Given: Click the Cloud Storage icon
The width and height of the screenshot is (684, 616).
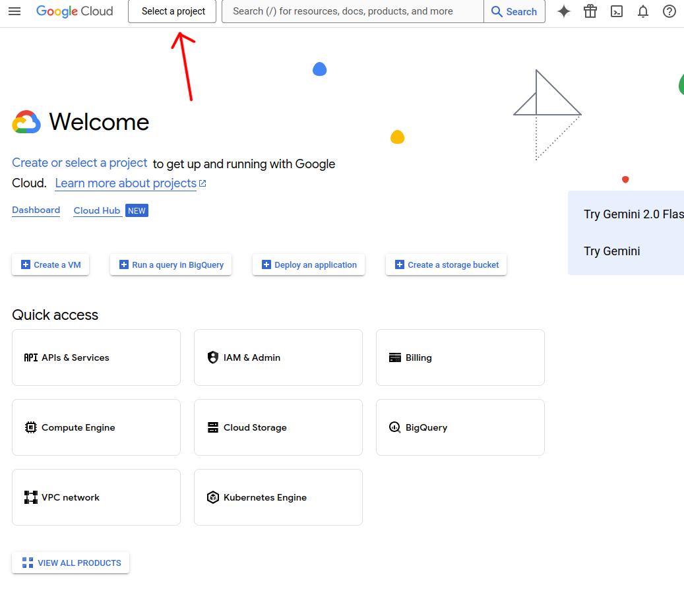Looking at the screenshot, I should coord(213,427).
